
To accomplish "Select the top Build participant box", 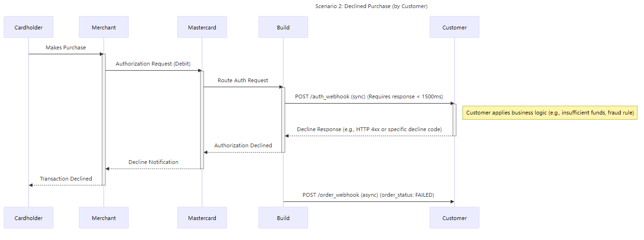I will pyautogui.click(x=283, y=28).
